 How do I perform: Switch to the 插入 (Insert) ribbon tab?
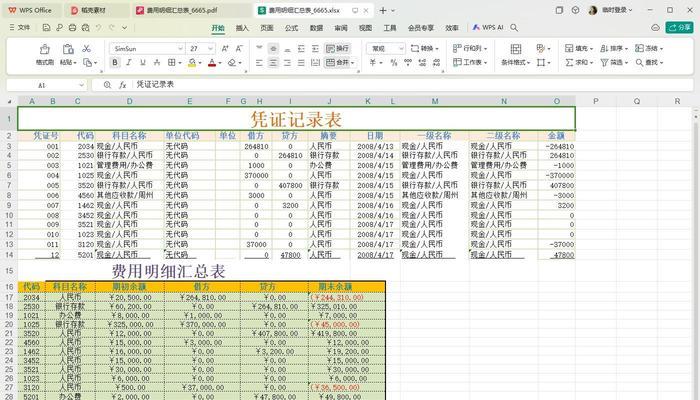coord(242,28)
